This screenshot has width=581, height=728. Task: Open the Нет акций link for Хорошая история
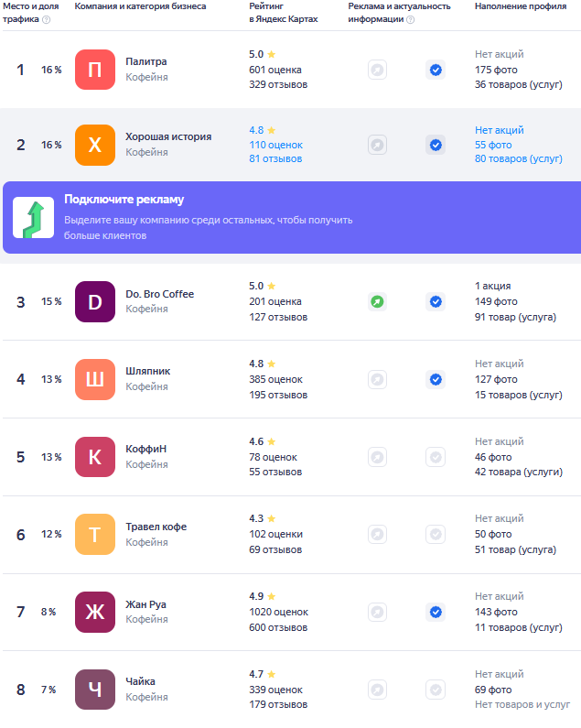tap(500, 130)
